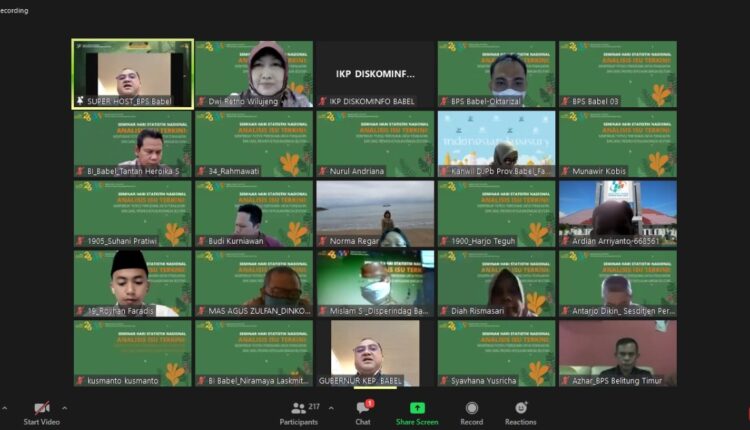The image size is (750, 430).
Task: Click muted mic icon beside BPS Babel 03
Action: [565, 102]
